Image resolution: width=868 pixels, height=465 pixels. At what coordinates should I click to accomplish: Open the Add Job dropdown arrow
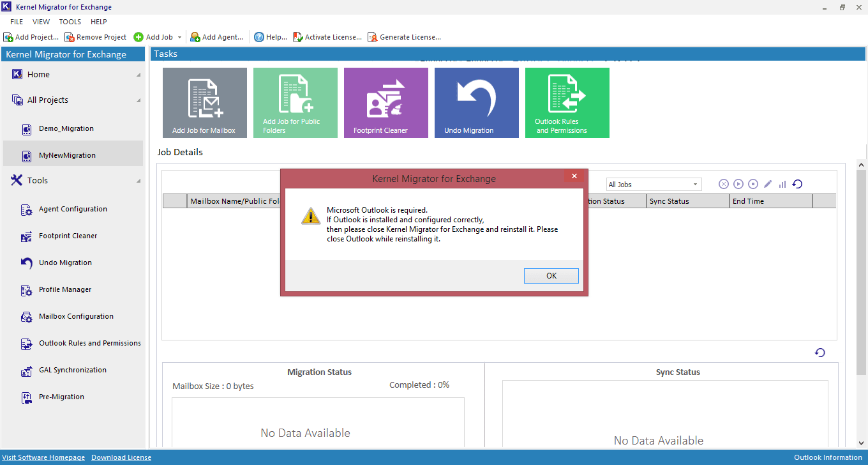click(x=180, y=37)
